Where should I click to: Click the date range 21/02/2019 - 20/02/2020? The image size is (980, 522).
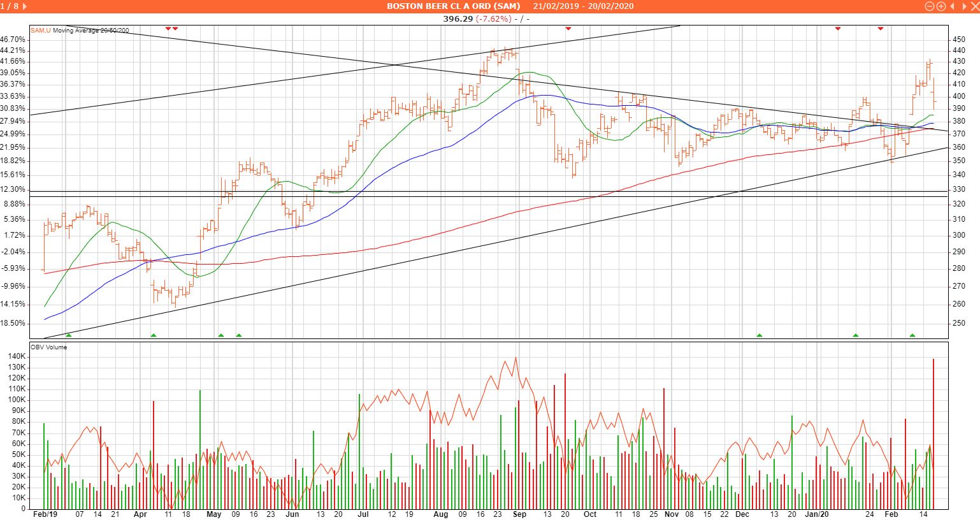(x=583, y=6)
